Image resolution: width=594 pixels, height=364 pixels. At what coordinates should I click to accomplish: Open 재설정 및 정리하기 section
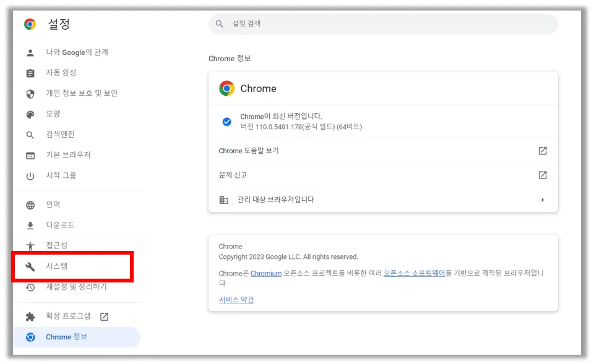click(x=77, y=287)
